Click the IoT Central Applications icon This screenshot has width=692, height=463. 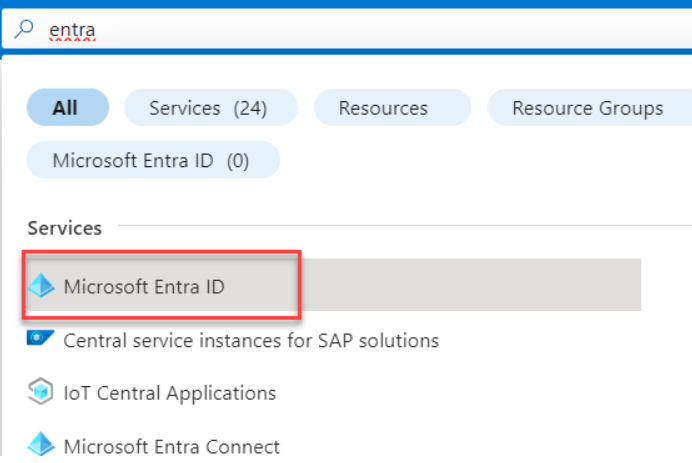41,391
